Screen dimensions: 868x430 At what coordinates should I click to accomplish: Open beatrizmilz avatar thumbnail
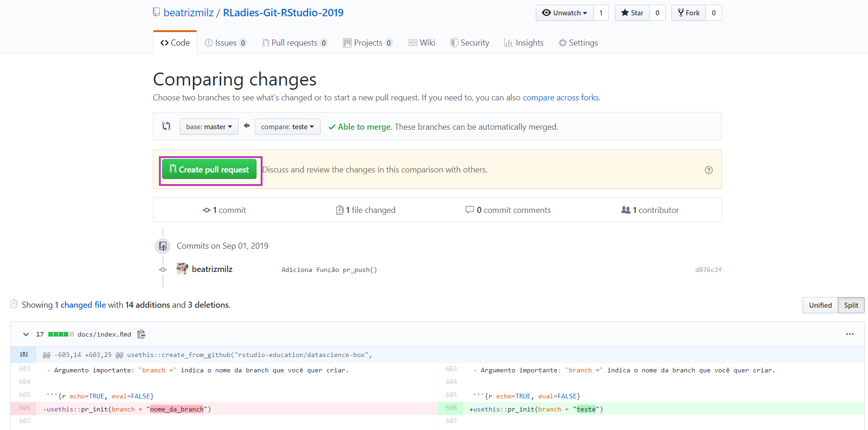182,269
